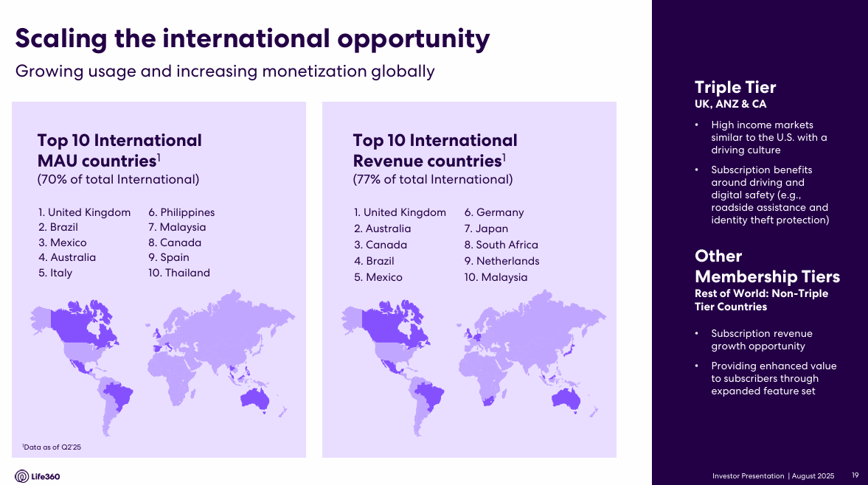The width and height of the screenshot is (868, 485).
Task: Click bullet "High income markets similar to the U.S."
Action: tap(769, 138)
